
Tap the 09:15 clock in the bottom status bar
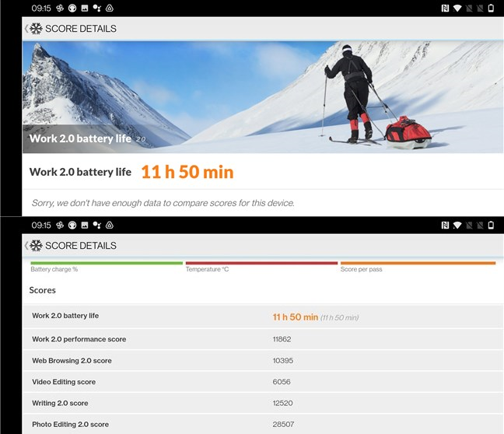[x=41, y=226]
